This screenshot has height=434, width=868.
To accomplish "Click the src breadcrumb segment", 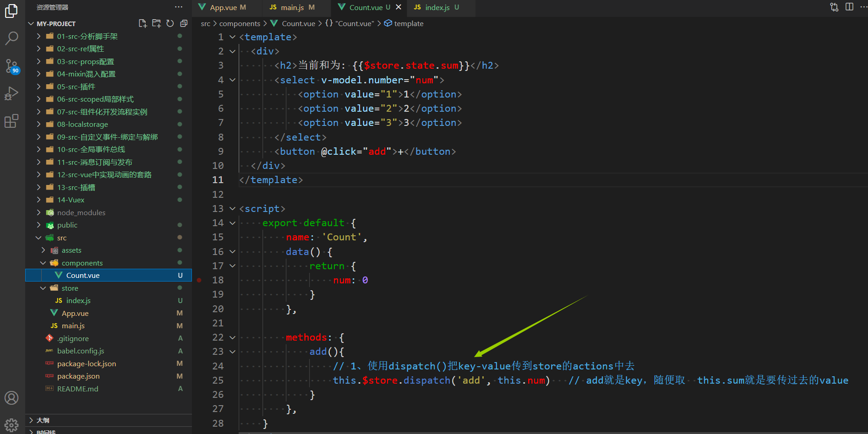I will coord(206,23).
